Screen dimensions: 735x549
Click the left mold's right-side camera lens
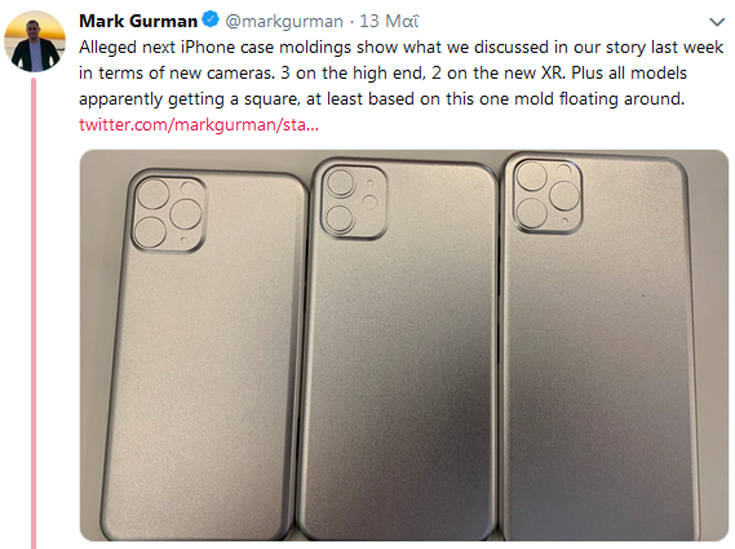pyautogui.click(x=186, y=213)
